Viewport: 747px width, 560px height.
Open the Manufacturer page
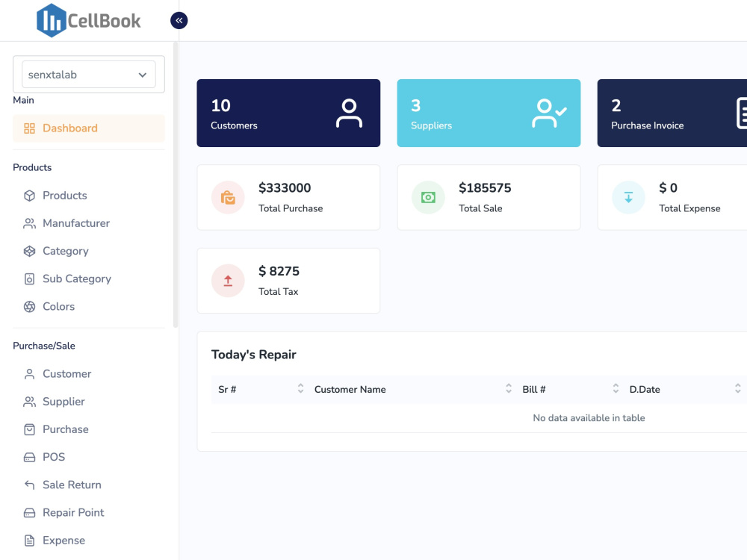(x=76, y=223)
